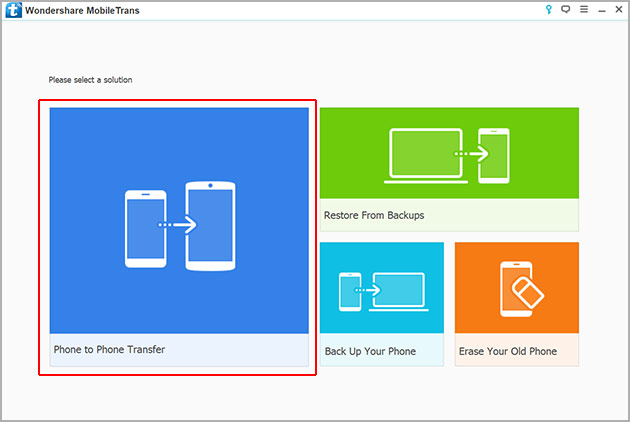Close the MobileTrans window
This screenshot has height=422, width=630.
coord(618,10)
